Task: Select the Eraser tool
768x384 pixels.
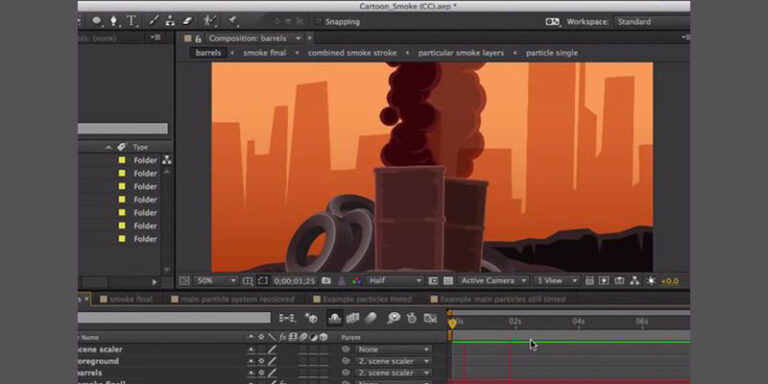Action: click(188, 21)
